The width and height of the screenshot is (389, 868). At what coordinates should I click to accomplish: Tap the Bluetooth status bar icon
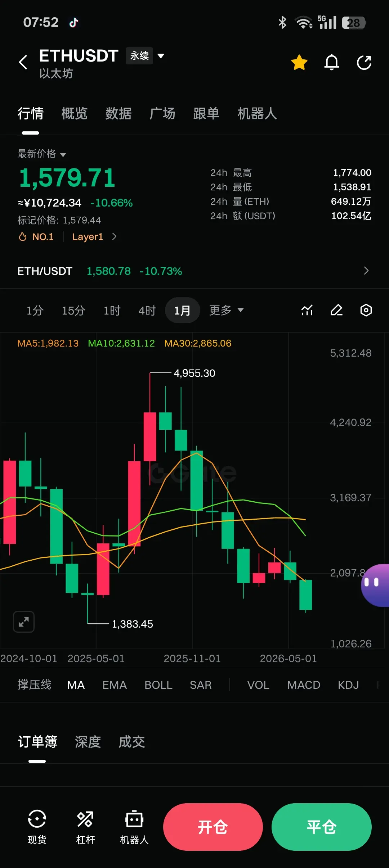tap(282, 22)
